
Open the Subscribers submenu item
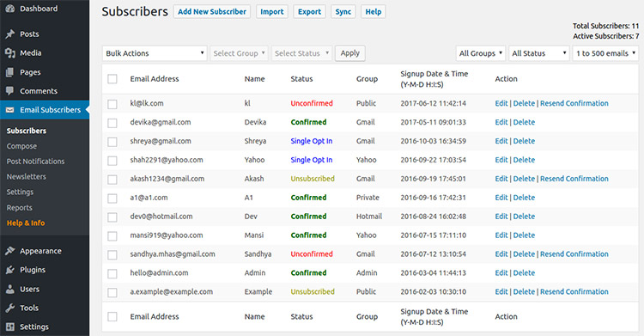point(27,131)
